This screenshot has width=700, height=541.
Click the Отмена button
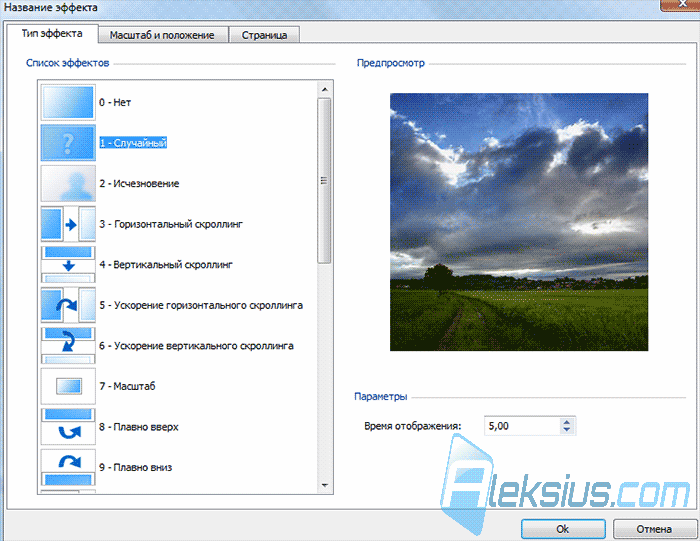[654, 529]
